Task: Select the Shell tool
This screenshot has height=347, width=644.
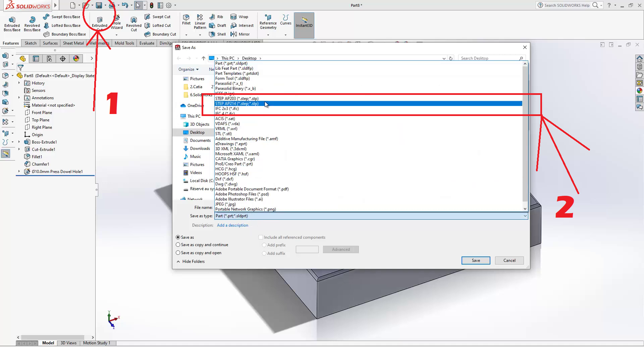Action: 212,34
